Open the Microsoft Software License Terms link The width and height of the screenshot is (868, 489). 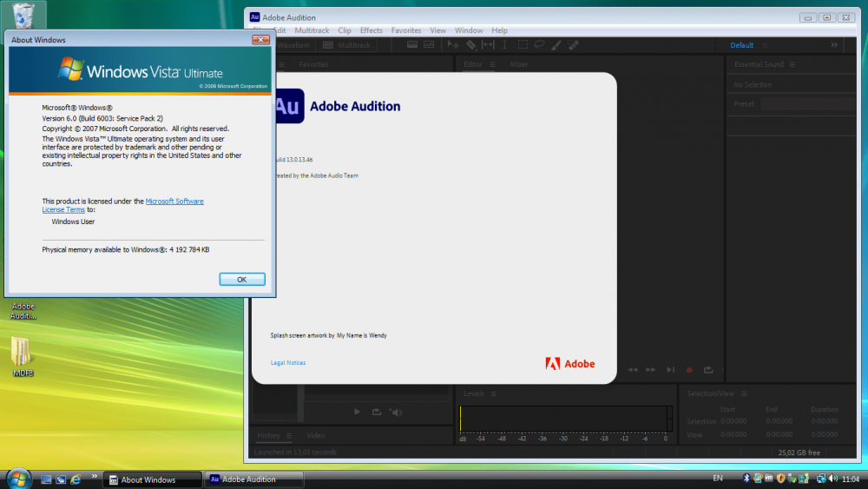point(174,202)
